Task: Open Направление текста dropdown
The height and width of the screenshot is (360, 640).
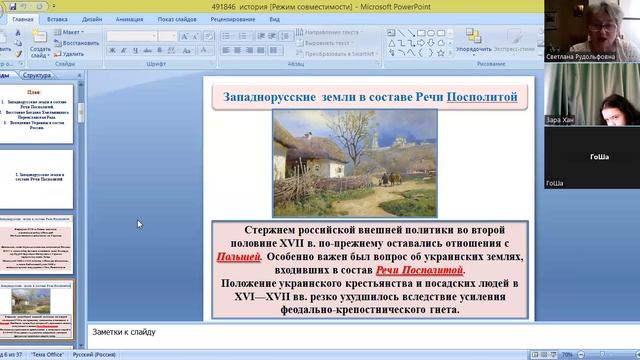Action: tap(329, 32)
